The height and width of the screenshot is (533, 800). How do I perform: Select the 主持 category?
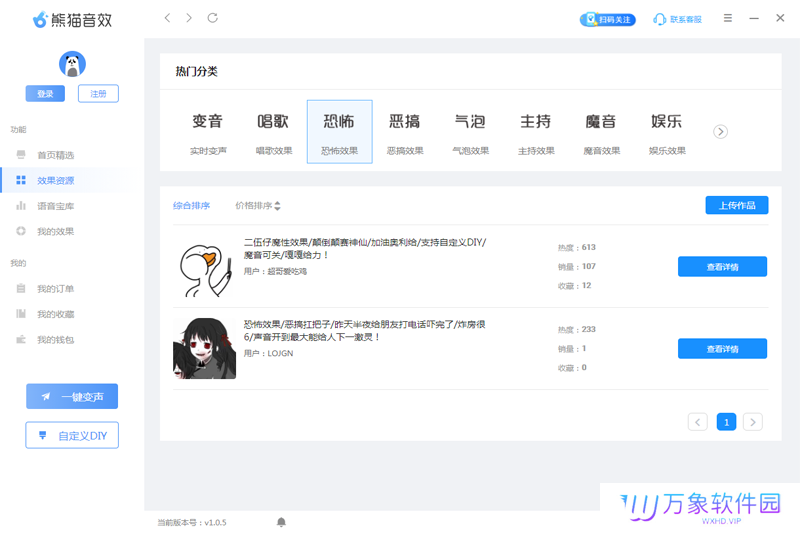(x=536, y=132)
